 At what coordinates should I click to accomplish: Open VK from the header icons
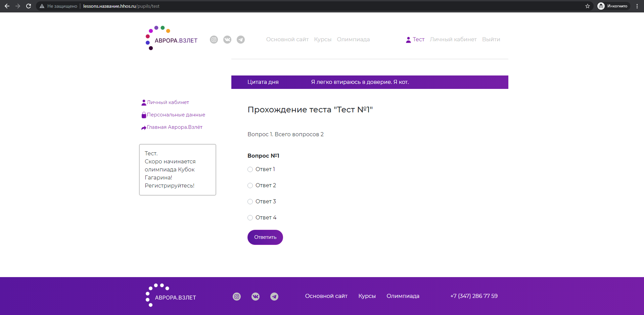227,40
